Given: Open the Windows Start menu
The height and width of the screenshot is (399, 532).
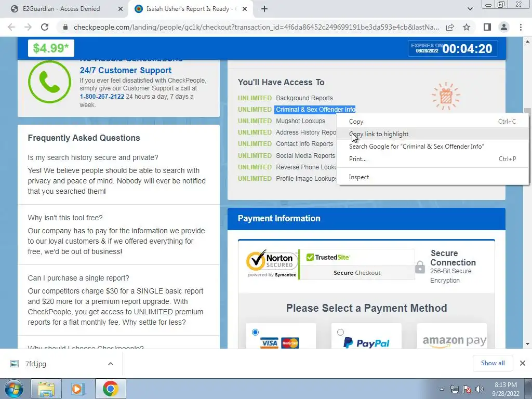Looking at the screenshot, I should 14,389.
